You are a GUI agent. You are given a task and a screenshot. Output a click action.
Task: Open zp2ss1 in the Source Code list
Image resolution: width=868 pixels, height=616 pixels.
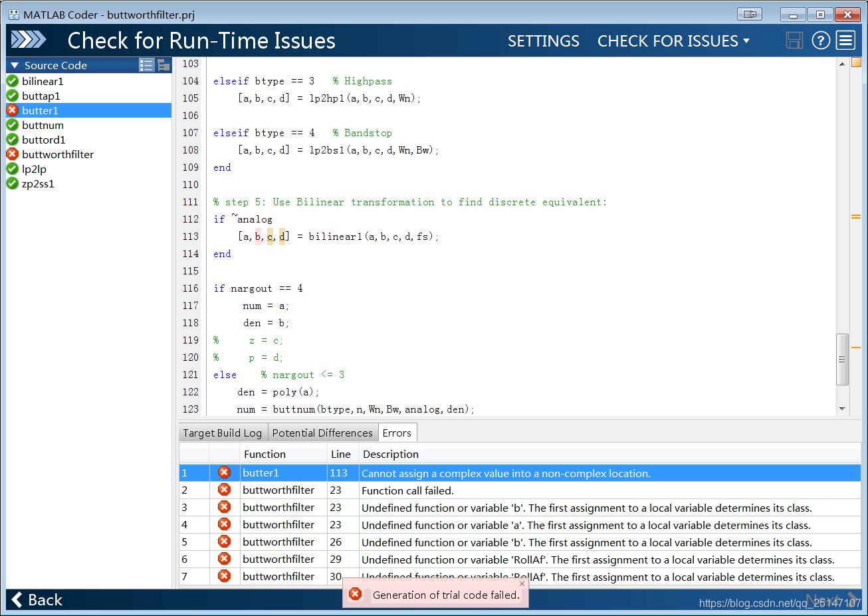pyautogui.click(x=38, y=183)
